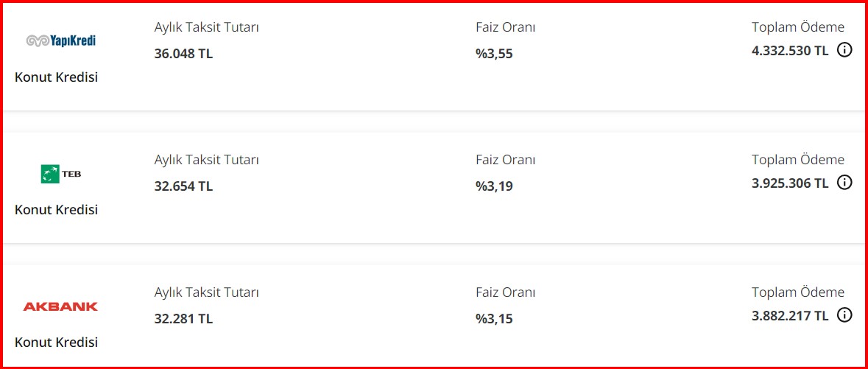This screenshot has height=369, width=868.
Task: Click the %3,15 interest rate value
Action: [x=494, y=320]
